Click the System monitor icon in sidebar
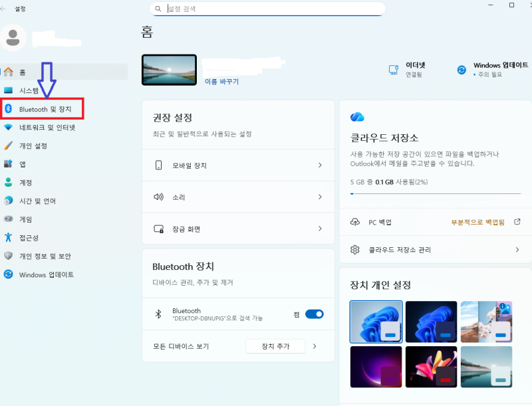This screenshot has width=532, height=406. [8, 90]
